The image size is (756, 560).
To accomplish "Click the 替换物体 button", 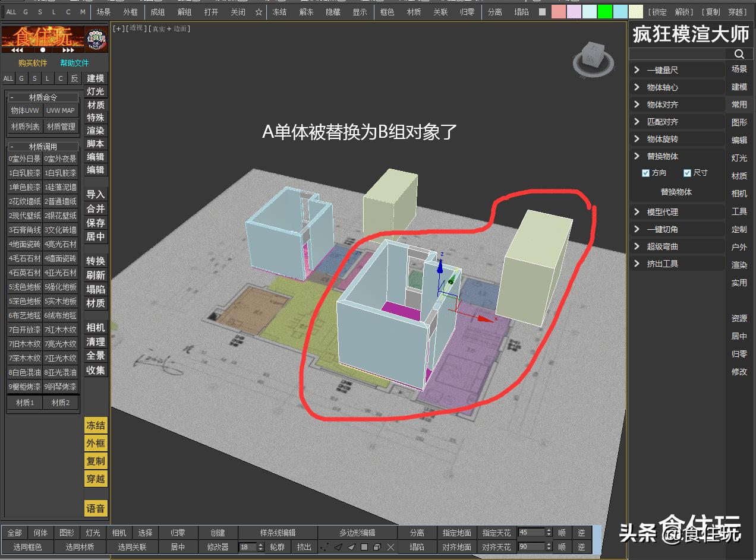I will click(677, 192).
